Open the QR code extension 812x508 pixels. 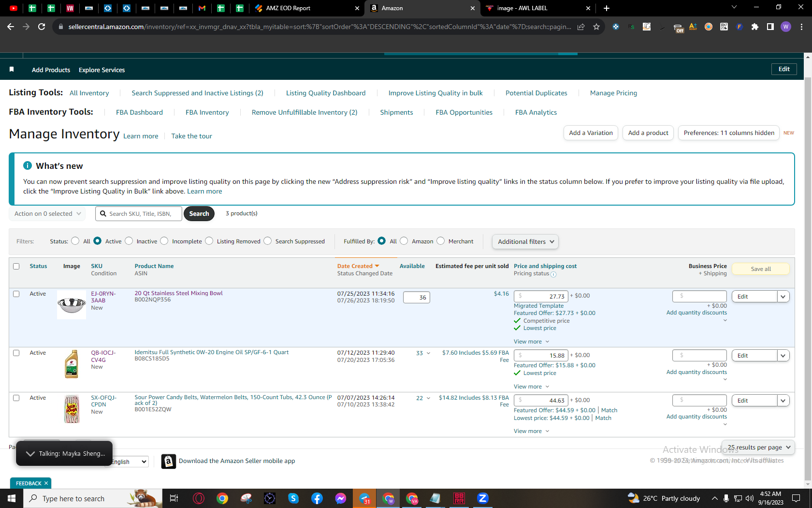tap(724, 27)
